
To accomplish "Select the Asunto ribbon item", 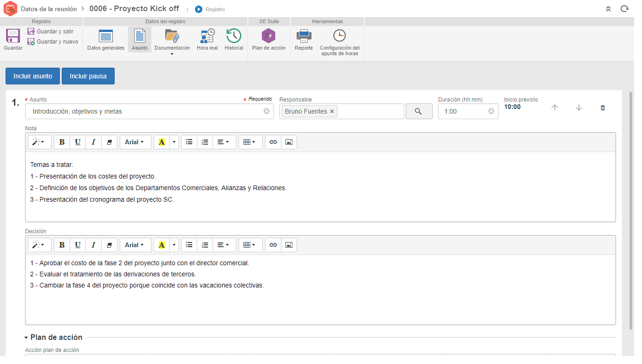I will [140, 39].
